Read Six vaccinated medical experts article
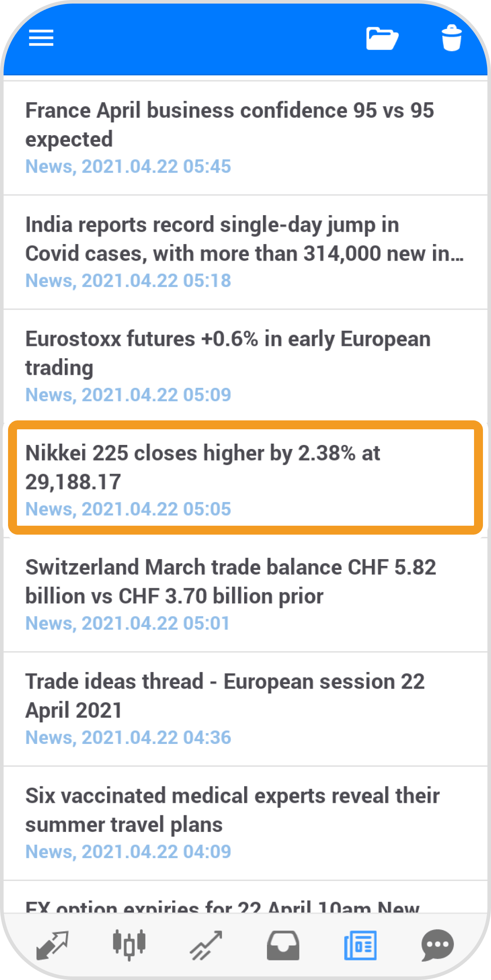The height and width of the screenshot is (980, 491). coord(232,810)
